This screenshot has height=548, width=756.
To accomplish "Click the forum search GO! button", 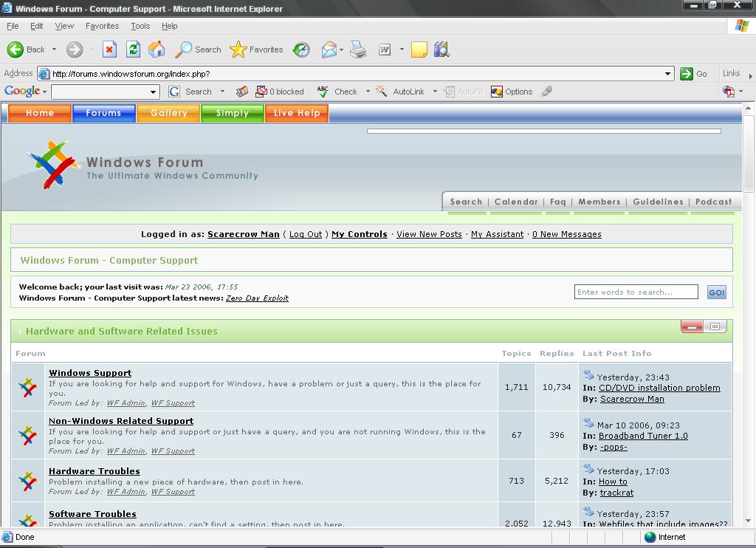I will [716, 292].
